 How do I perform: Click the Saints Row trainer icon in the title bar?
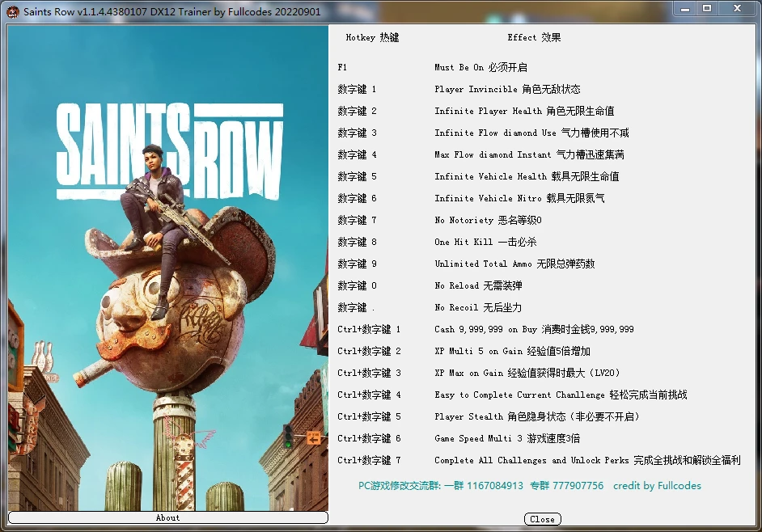click(x=14, y=11)
